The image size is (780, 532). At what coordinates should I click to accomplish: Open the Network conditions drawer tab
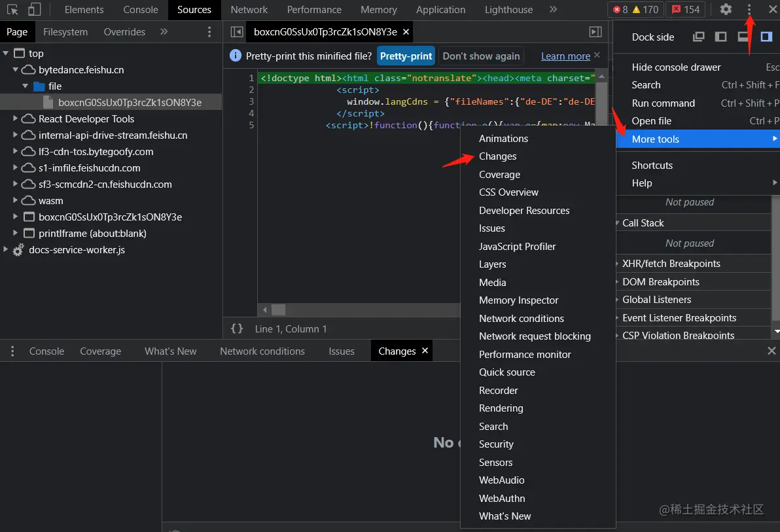click(x=262, y=351)
